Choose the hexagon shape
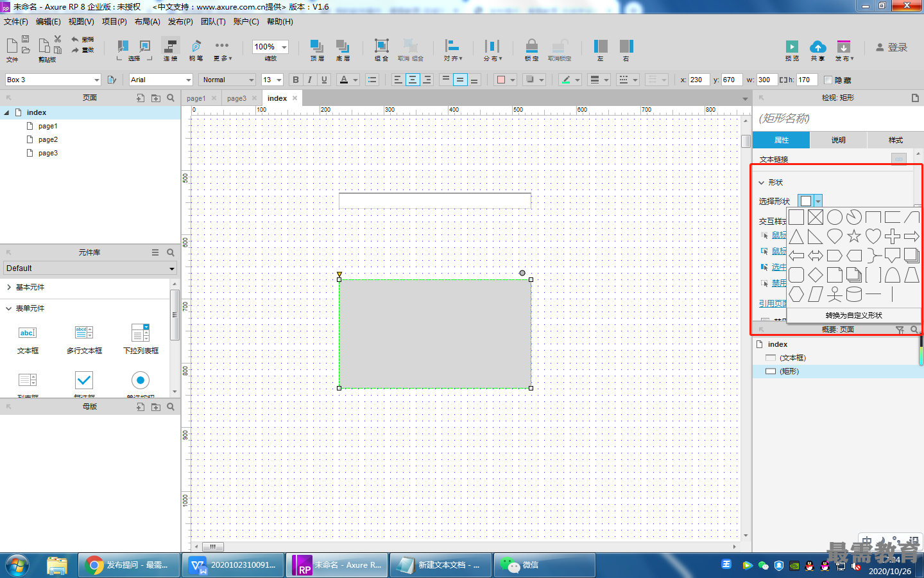This screenshot has width=924, height=578. (796, 294)
